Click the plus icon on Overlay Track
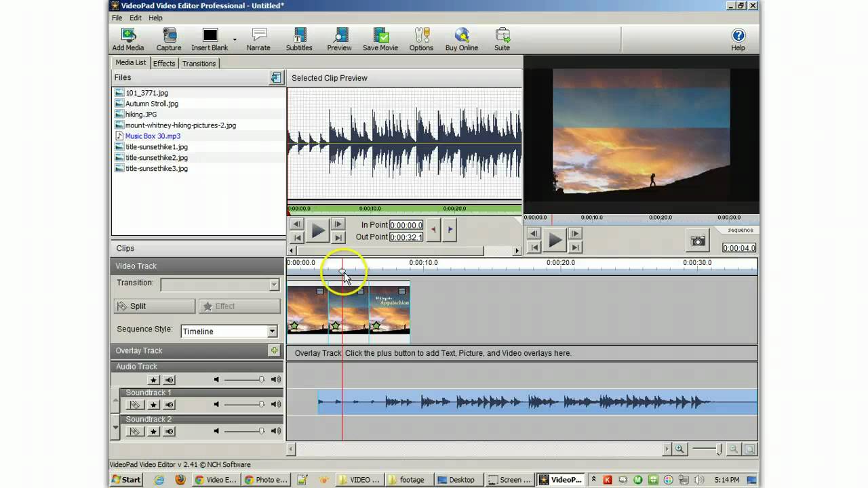The image size is (868, 488). 274,350
